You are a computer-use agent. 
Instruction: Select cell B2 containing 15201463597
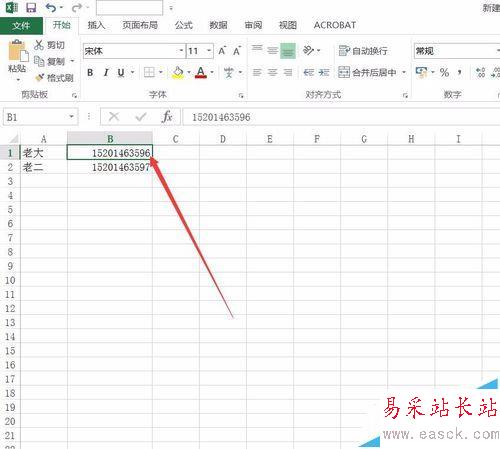(x=110, y=167)
